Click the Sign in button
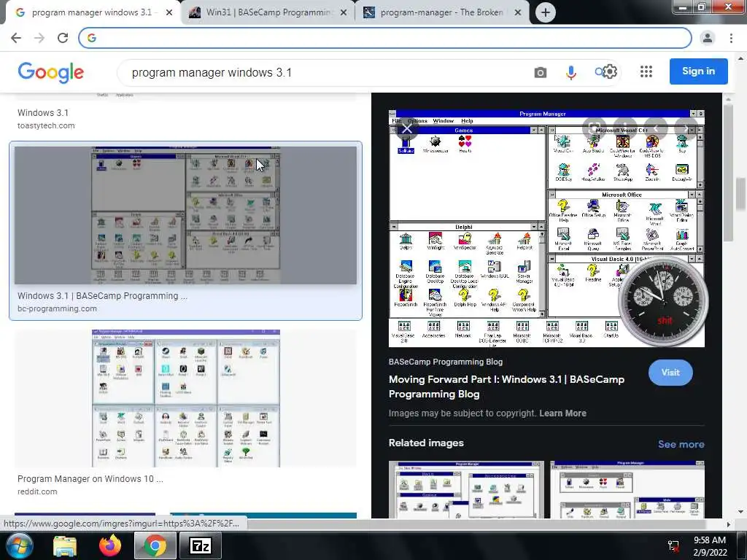The image size is (747, 560). [698, 71]
